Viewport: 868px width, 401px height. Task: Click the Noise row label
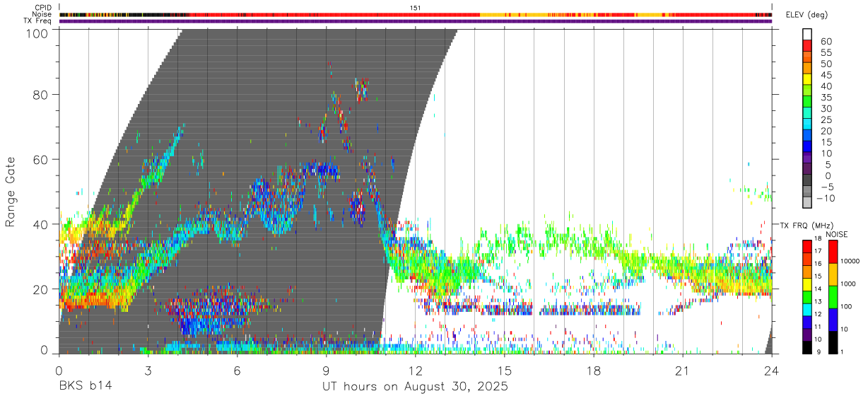(x=43, y=14)
